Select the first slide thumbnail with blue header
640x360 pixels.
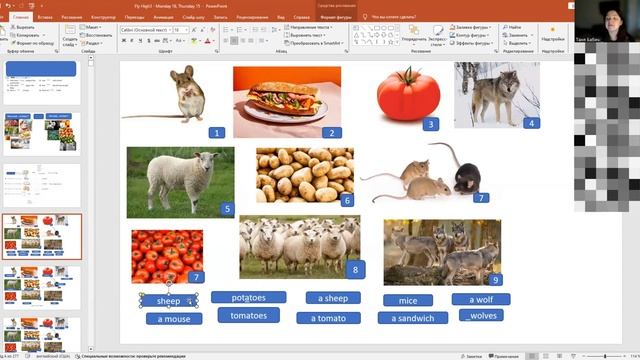coord(42,82)
